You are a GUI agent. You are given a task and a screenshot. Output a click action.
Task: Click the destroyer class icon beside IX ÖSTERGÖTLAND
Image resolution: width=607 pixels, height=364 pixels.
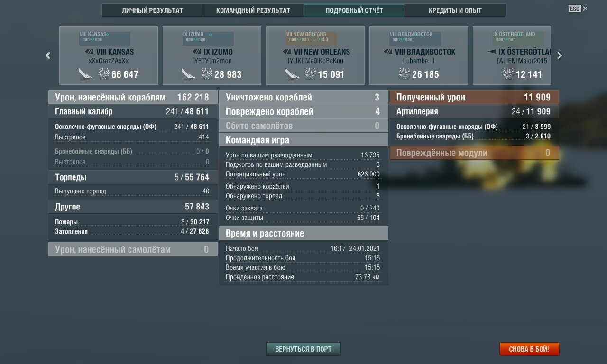[491, 52]
